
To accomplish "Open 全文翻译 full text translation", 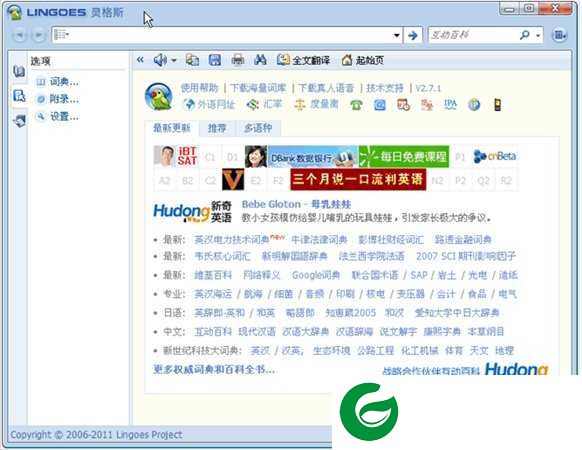I will click(304, 60).
